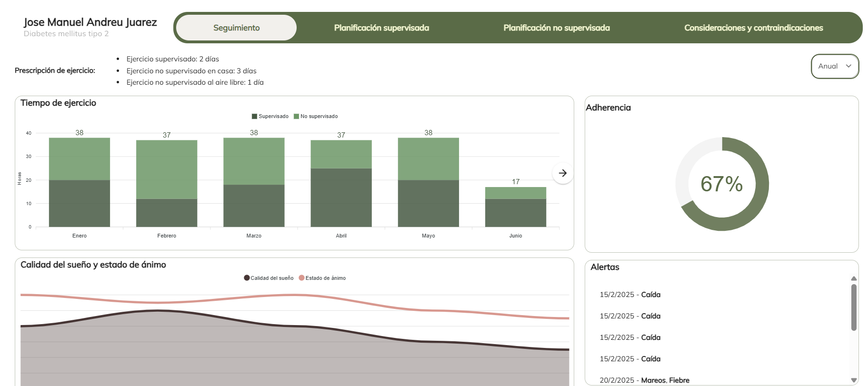
Task: Toggle Estado de ánimo legend series
Action: click(x=322, y=278)
